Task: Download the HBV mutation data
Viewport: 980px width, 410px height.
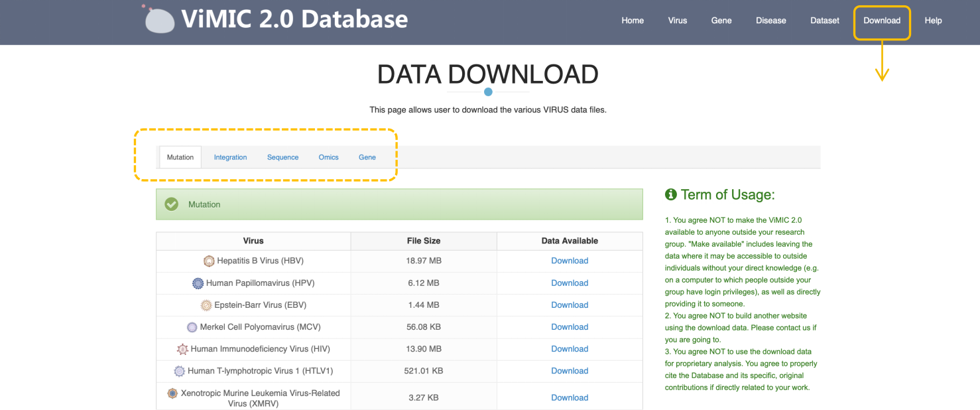Action: (570, 261)
